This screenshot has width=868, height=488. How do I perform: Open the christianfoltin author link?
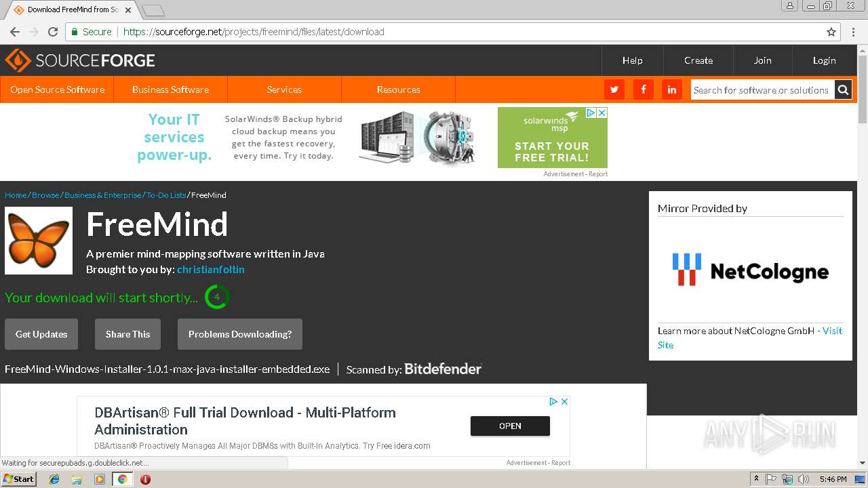211,269
